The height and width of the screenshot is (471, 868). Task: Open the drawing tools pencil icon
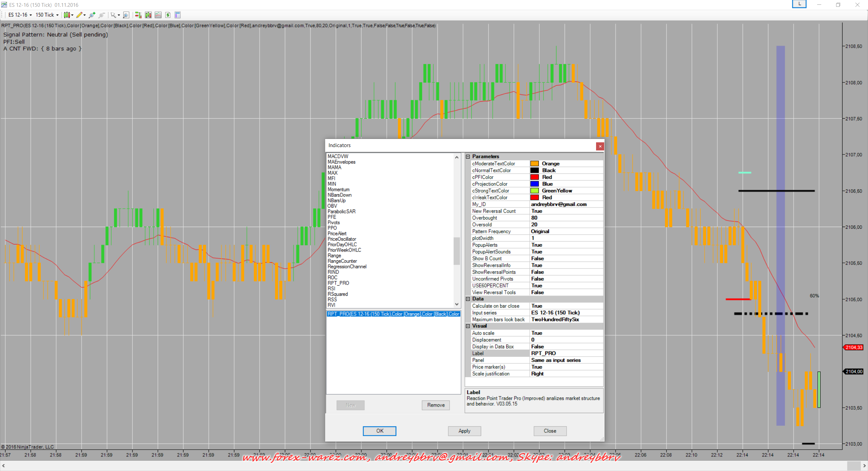pos(79,15)
